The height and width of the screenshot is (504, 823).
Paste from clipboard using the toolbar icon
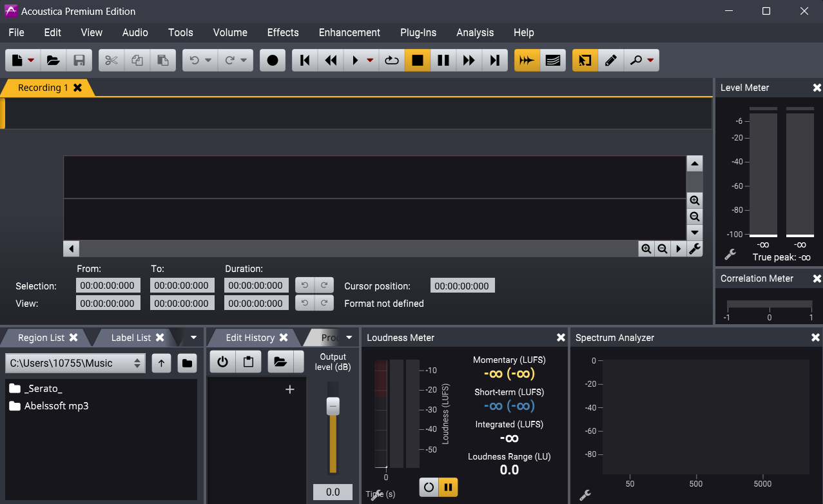click(x=163, y=61)
